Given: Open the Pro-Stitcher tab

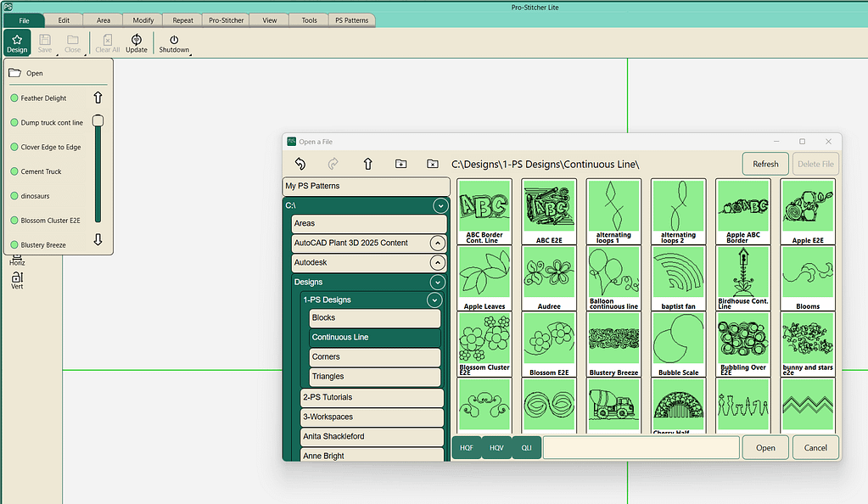Looking at the screenshot, I should tap(227, 20).
